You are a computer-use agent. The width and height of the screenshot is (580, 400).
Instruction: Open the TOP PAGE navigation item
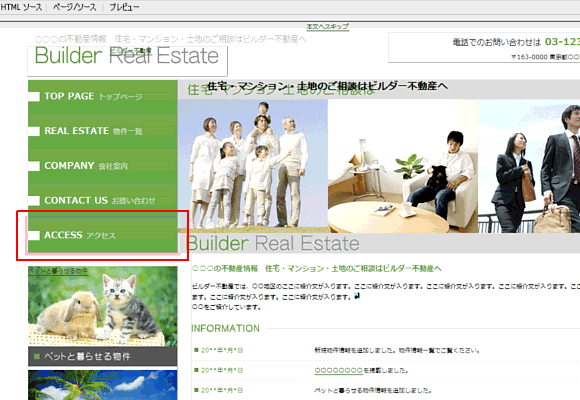[103, 97]
